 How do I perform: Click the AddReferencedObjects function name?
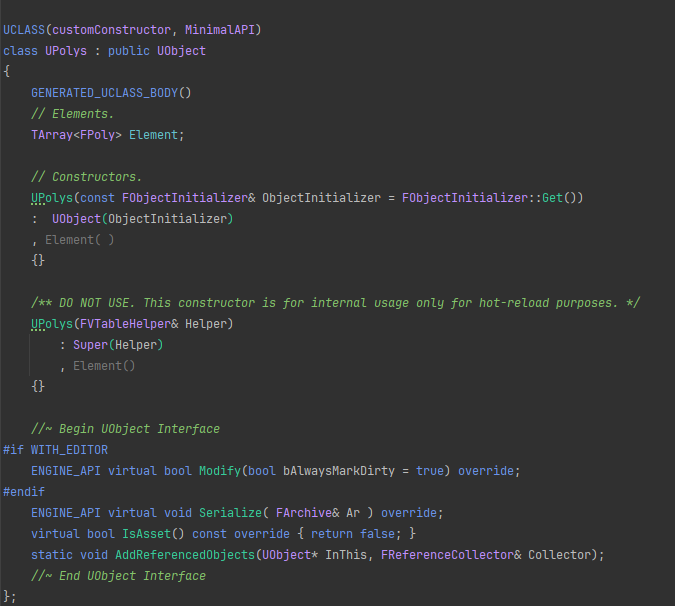(185, 555)
